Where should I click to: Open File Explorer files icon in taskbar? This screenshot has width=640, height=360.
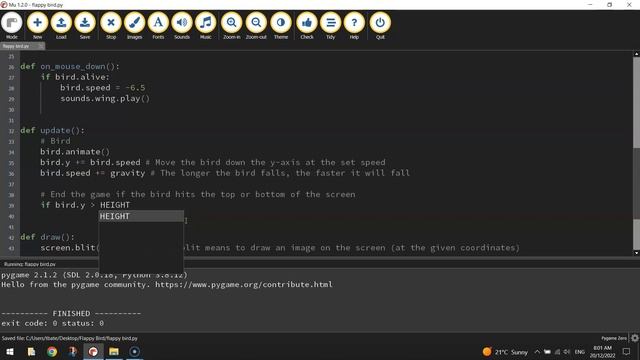(31, 351)
